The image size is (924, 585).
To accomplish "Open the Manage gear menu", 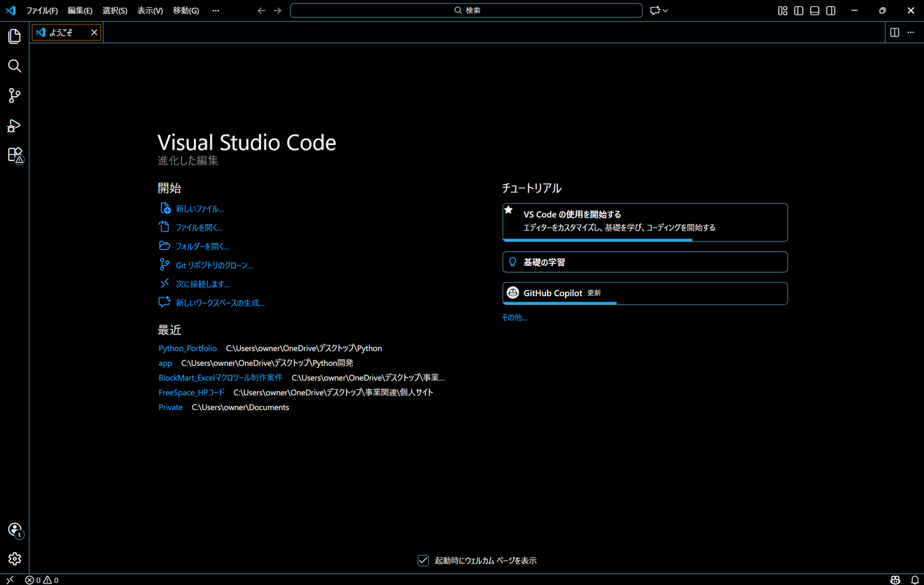I will 14,559.
